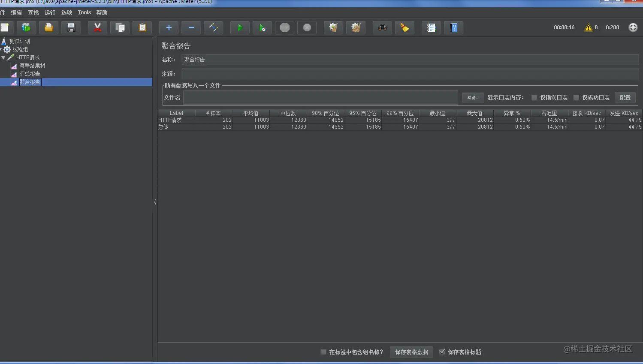This screenshot has height=364, width=643.
Task: Click the 保存表格数据 button
Action: (x=411, y=352)
